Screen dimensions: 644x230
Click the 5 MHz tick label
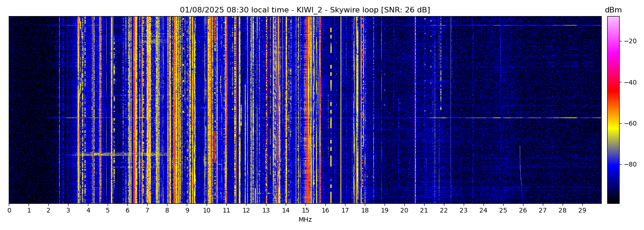(108, 211)
